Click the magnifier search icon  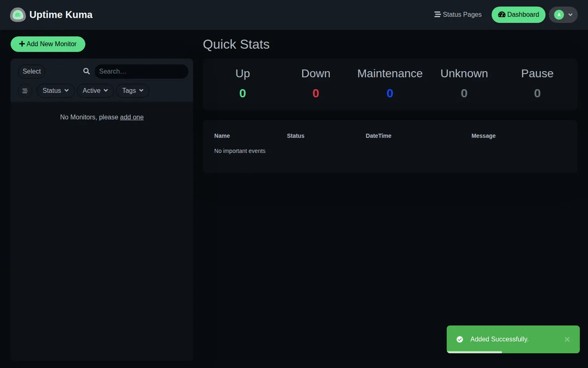click(x=86, y=71)
